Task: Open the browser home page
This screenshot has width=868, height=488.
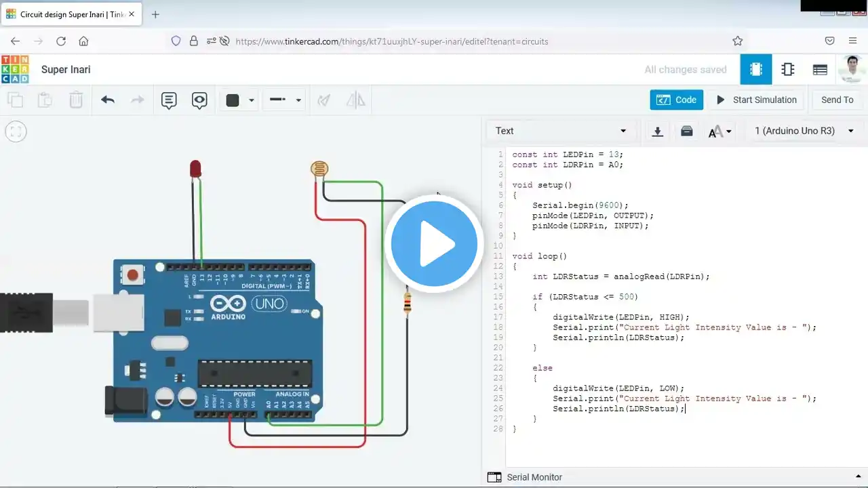Action: point(83,41)
